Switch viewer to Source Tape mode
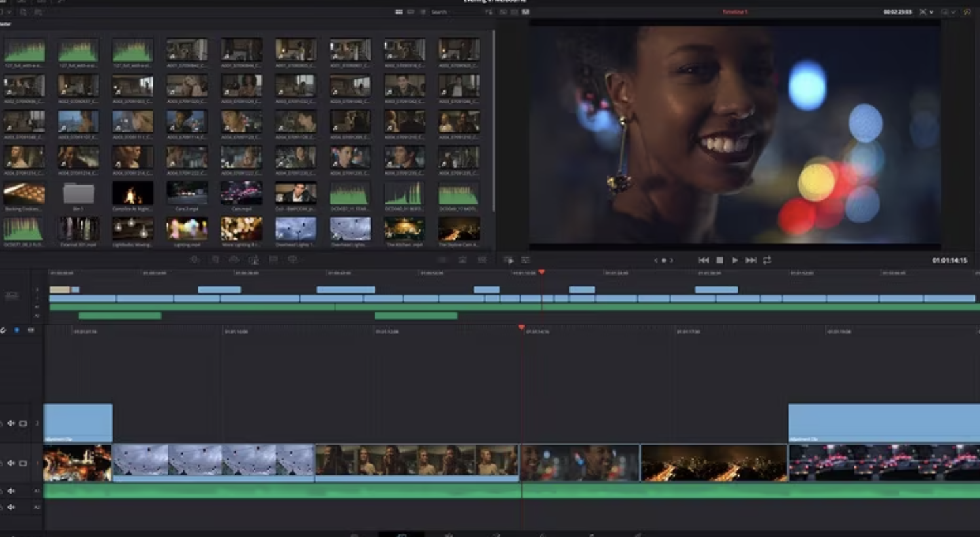 click(514, 12)
